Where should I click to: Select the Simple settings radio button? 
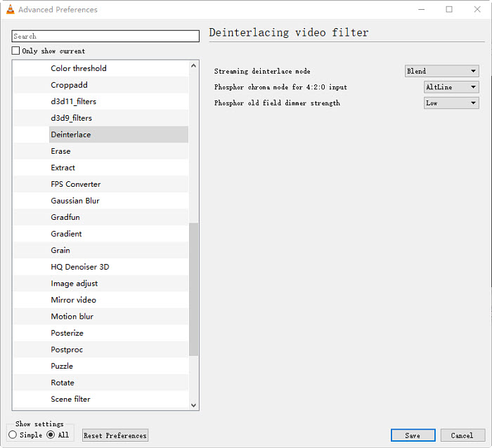coord(13,435)
